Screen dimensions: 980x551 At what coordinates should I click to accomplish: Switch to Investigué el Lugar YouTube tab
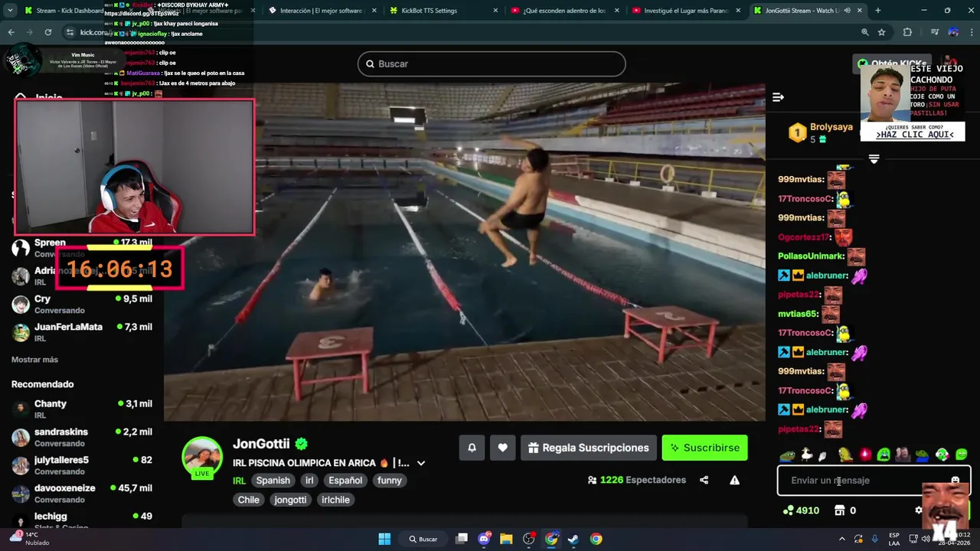point(685,11)
